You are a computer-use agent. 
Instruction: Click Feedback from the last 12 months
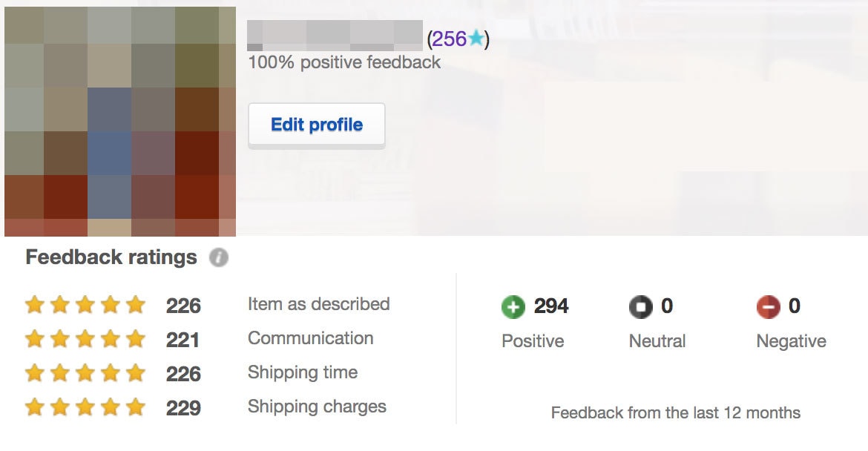point(675,413)
